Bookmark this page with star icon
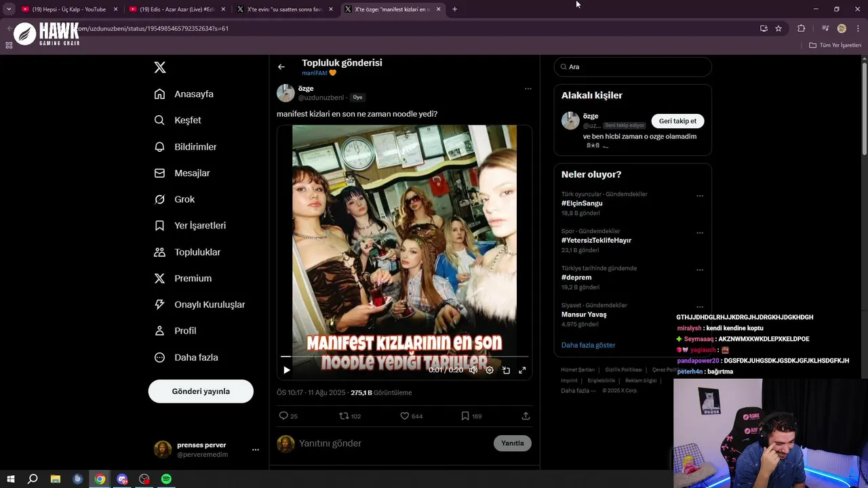Viewport: 868px width, 488px height. 778,28
